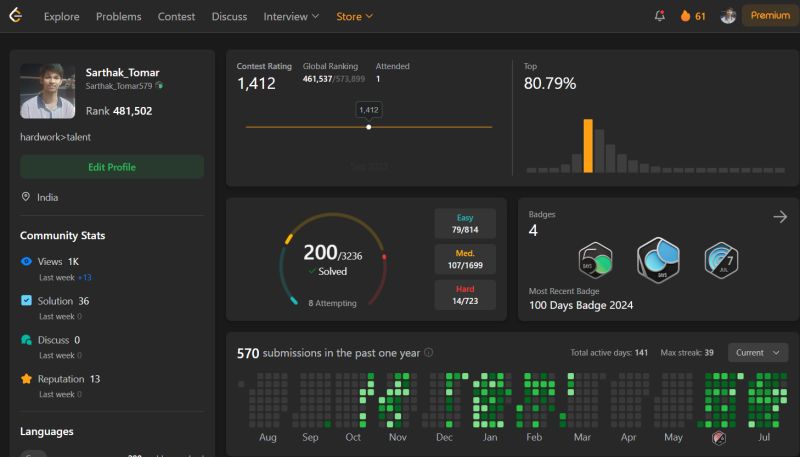The height and width of the screenshot is (457, 800).
Task: Open the Contest menu item
Action: [x=176, y=16]
